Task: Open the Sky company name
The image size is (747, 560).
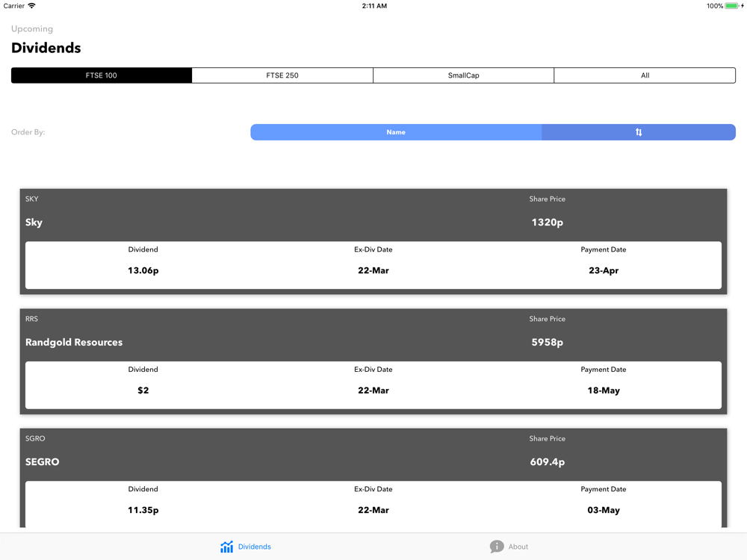Action: click(34, 223)
